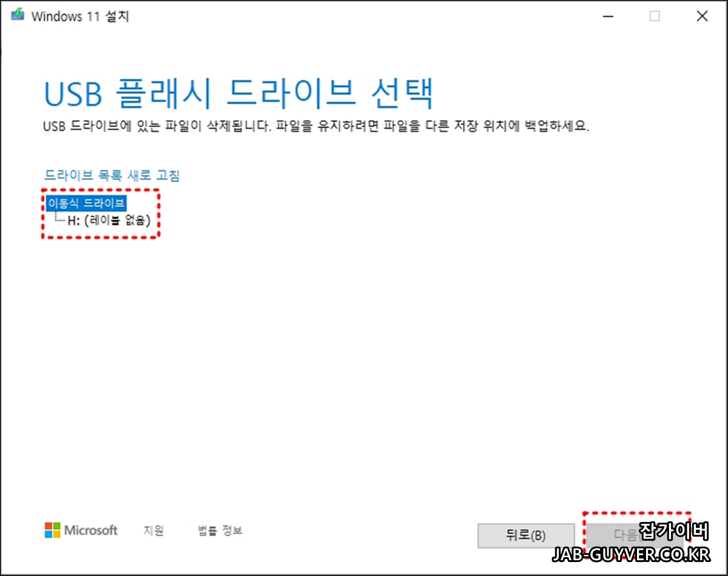Click the Windows 11 setup title bar icon
This screenshot has height=576, width=728.
18,16
